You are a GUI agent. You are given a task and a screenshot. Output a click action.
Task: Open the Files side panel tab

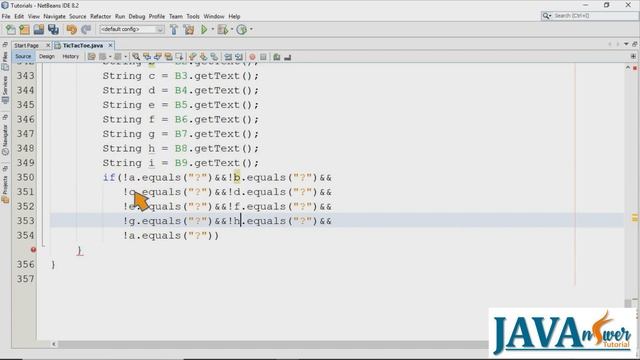tap(5, 60)
